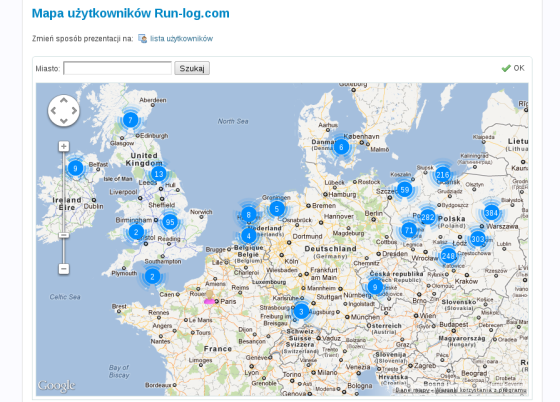Screen dimensions: 560x402
Task: Open the lista użytkowników link
Action: (181, 39)
